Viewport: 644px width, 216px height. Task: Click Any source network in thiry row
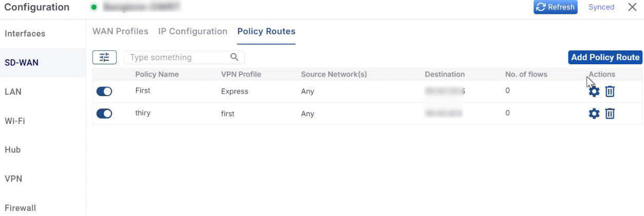[x=308, y=114]
